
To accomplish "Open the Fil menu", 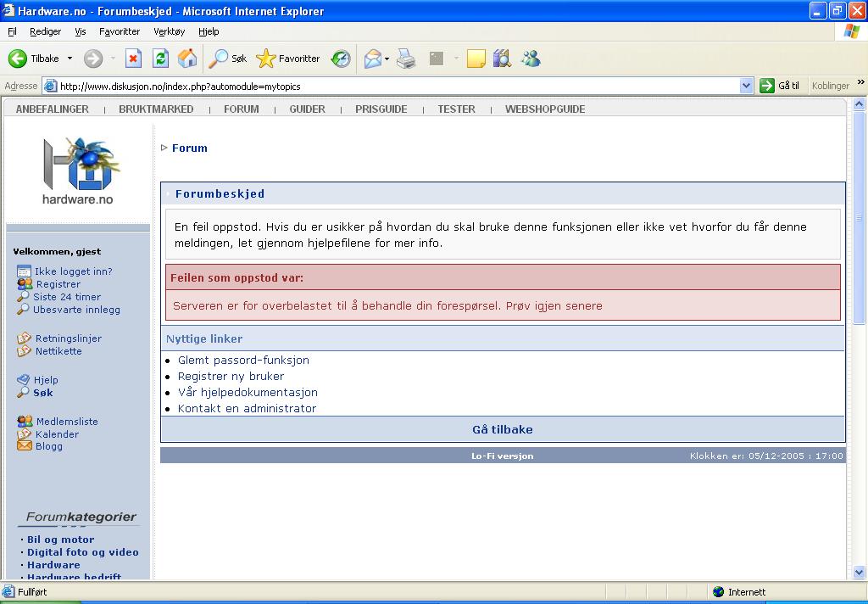I will (x=12, y=31).
